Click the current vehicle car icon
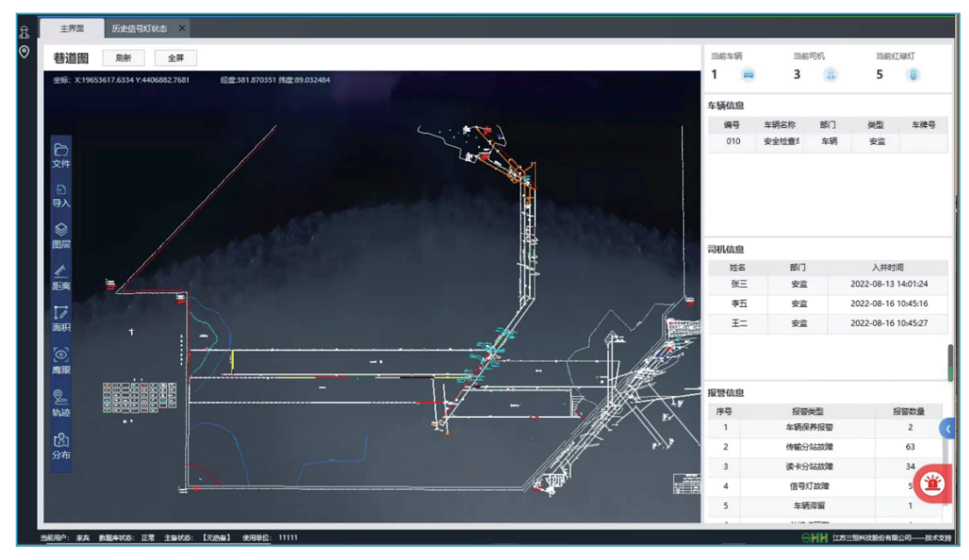 (749, 75)
